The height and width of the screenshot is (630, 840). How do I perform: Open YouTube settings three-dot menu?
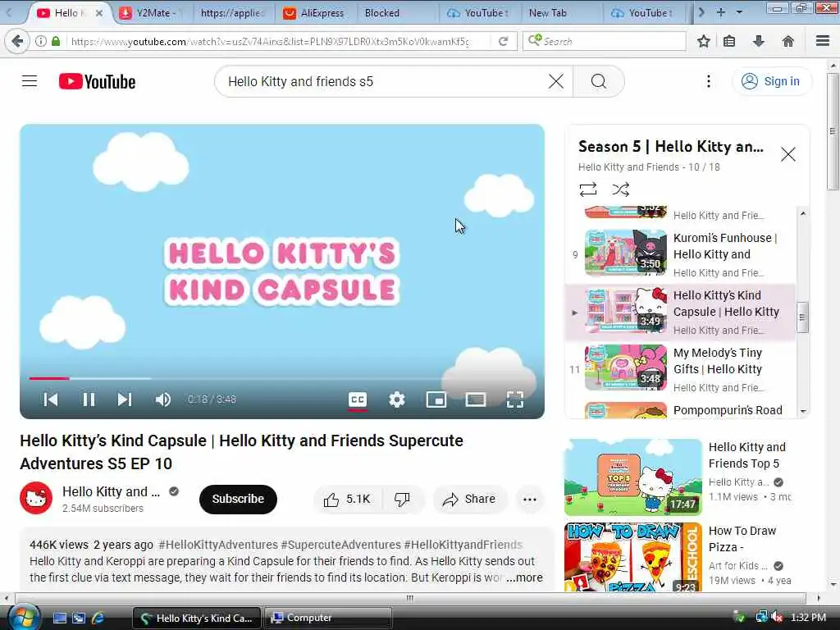708,81
